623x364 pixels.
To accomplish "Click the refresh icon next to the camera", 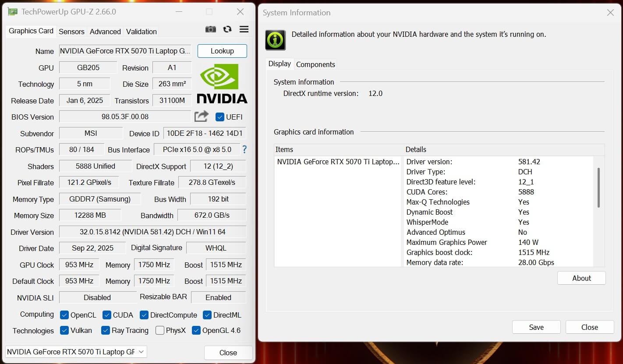I will pos(227,29).
